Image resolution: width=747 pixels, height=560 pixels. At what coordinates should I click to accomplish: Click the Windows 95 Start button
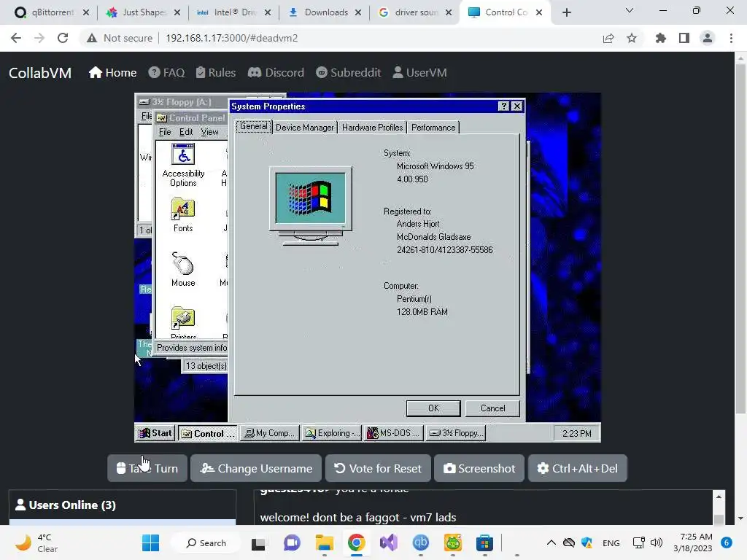coord(155,433)
